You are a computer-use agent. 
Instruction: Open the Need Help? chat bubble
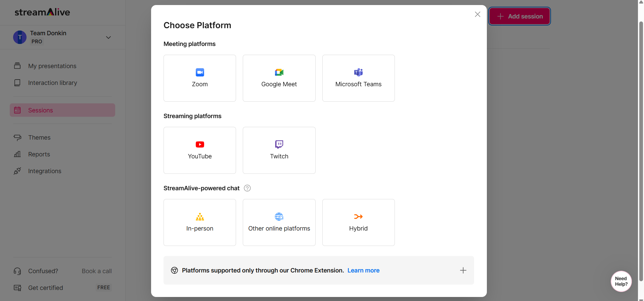tap(621, 281)
